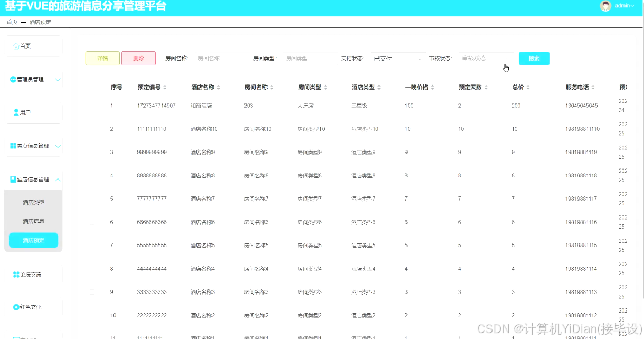Click the 景点信息管理 grid icon
Viewport: 644px width, 339px height.
pos(13,146)
